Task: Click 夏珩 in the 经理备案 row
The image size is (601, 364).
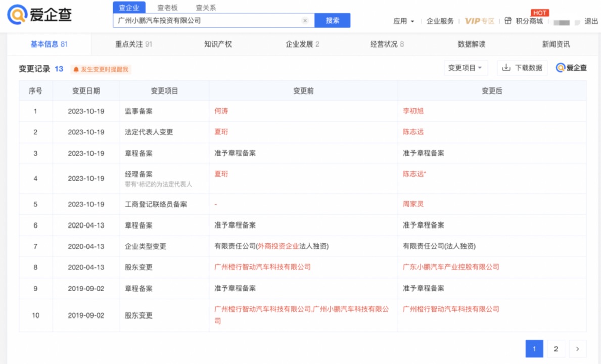Action: tap(221, 174)
